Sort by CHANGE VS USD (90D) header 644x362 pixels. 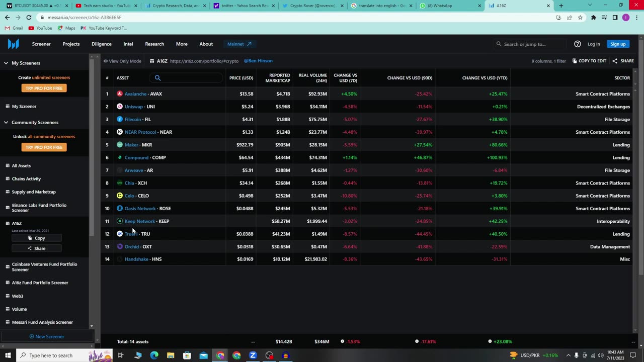pos(410,78)
